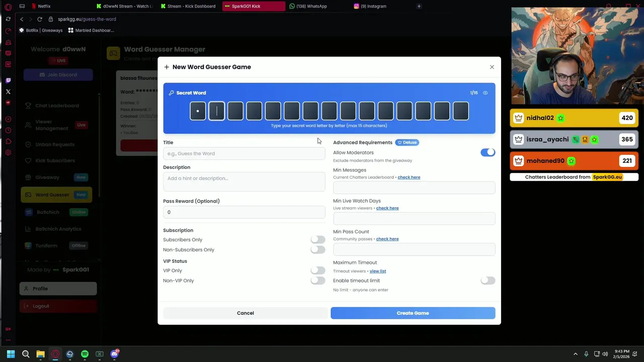Open File Explorer from taskbar
The width and height of the screenshot is (644, 362).
coord(40,354)
